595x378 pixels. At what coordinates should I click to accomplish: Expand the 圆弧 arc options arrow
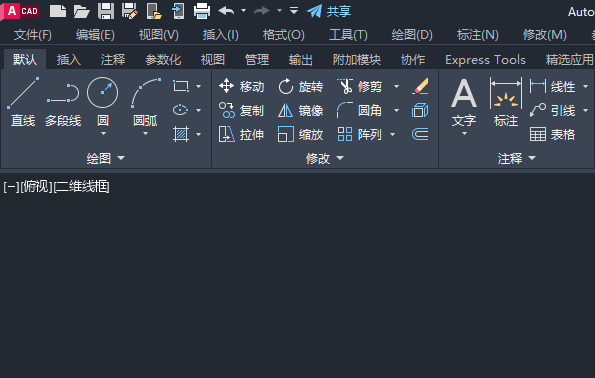(x=145, y=134)
